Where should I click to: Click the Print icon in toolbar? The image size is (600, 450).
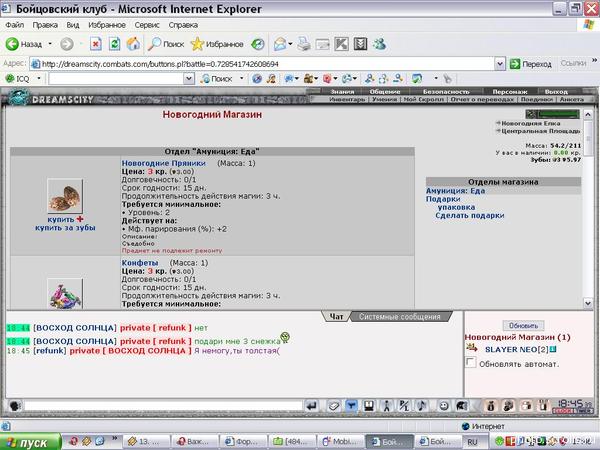pos(304,44)
